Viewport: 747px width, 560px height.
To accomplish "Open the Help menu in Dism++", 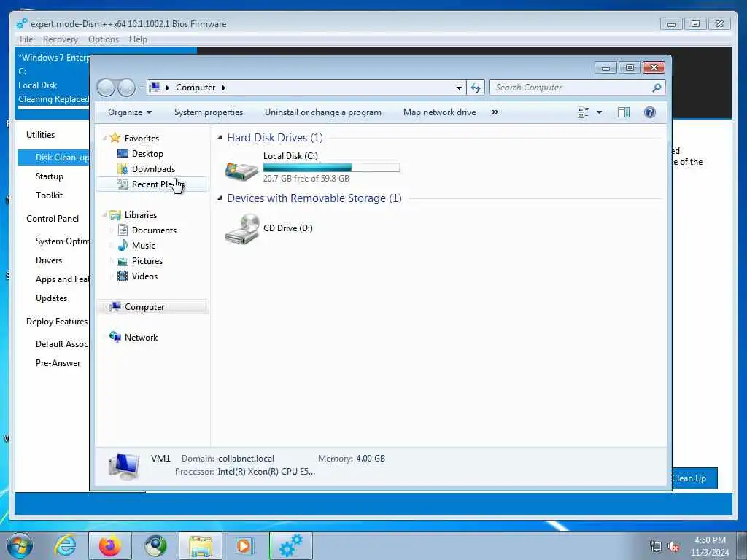I will coord(138,39).
